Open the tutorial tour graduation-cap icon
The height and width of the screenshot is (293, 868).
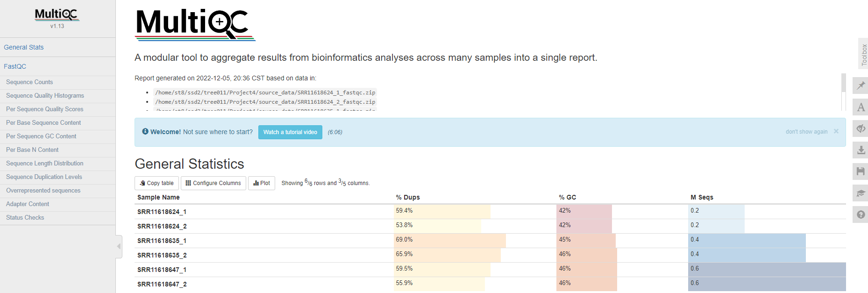861,193
